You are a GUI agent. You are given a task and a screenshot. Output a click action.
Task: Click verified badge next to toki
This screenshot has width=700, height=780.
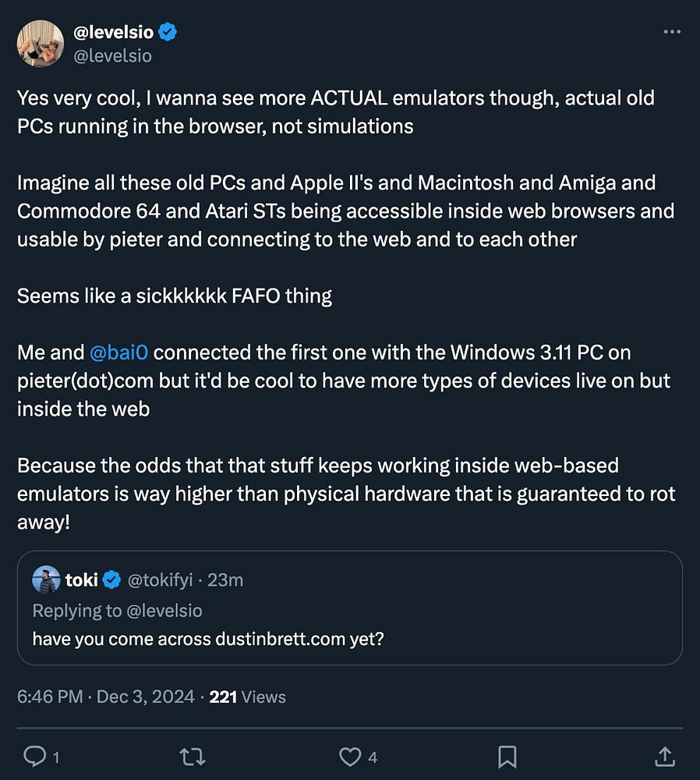112,580
